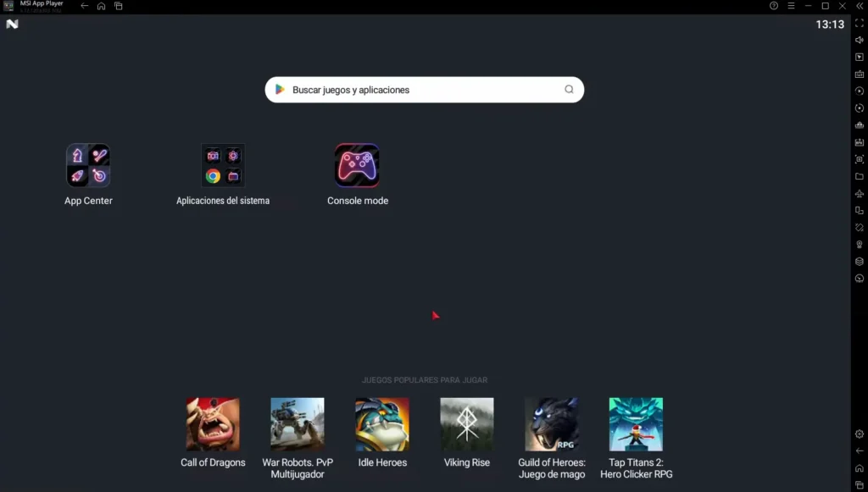Click the N notification icon in status bar
This screenshot has height=492, width=868.
12,24
